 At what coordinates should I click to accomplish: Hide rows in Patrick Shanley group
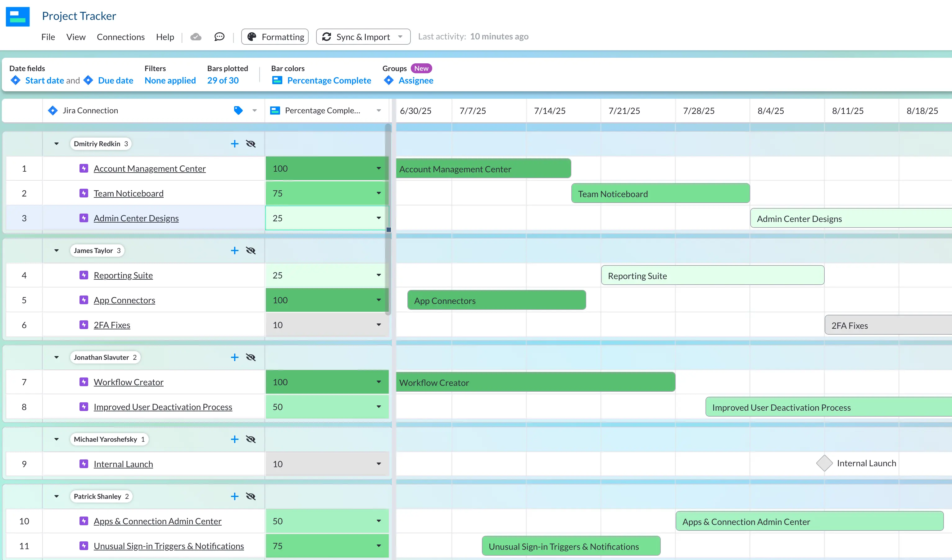click(251, 496)
